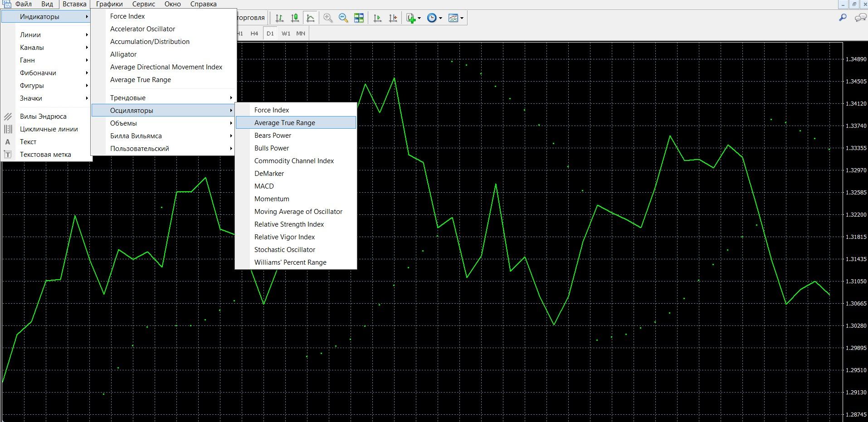Select the cyclic lines tool icon

[x=8, y=129]
